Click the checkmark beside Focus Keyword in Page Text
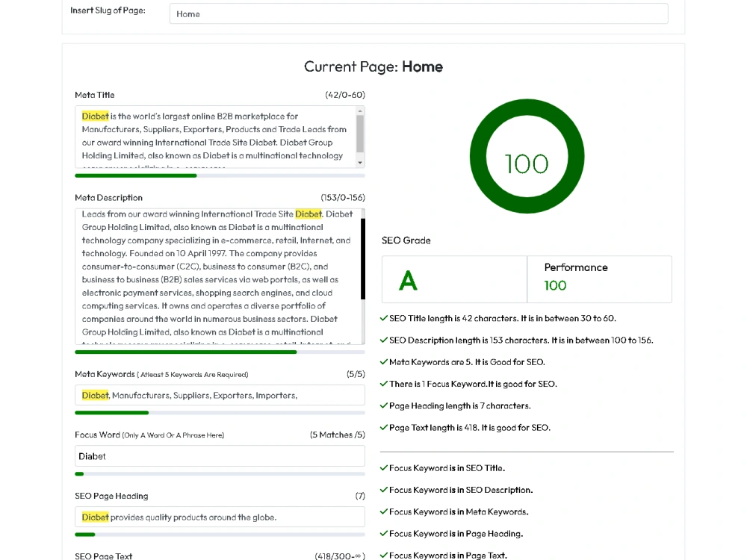Image resolution: width=747 pixels, height=560 pixels. (x=383, y=556)
